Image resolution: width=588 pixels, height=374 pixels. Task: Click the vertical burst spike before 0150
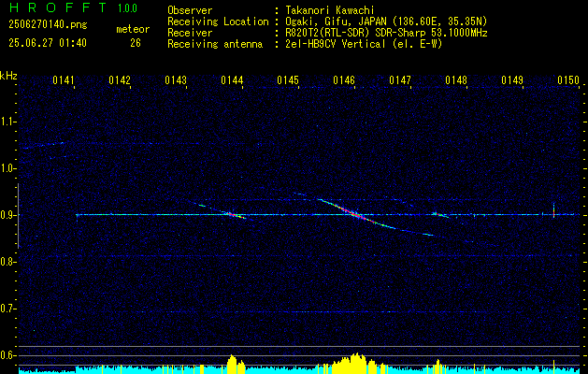click(553, 210)
